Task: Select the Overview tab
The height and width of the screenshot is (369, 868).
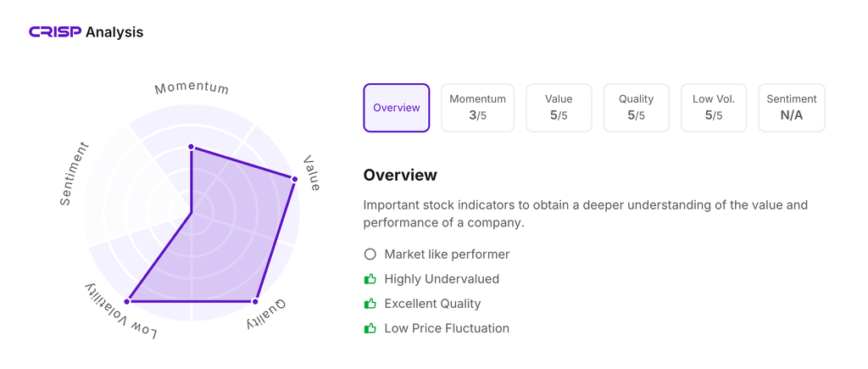Action: [x=397, y=108]
